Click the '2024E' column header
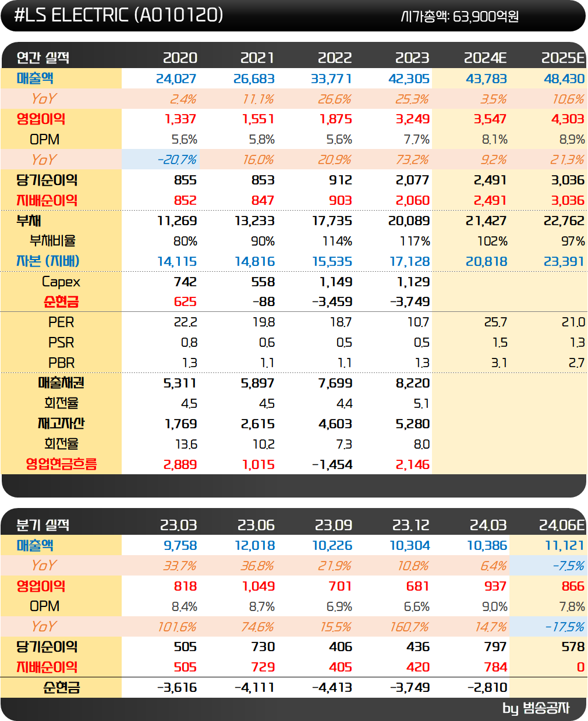 [486, 58]
